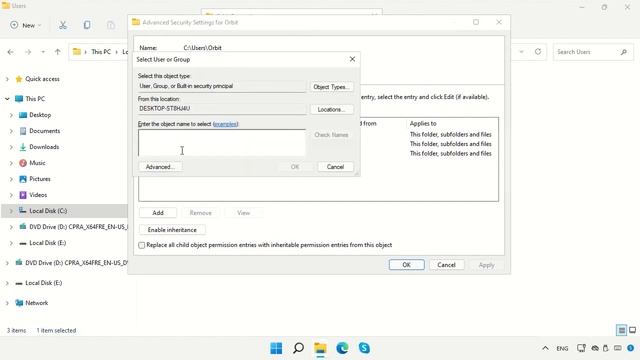The image size is (640, 360).
Task: Click OK in Advanced Security Settings
Action: (407, 265)
